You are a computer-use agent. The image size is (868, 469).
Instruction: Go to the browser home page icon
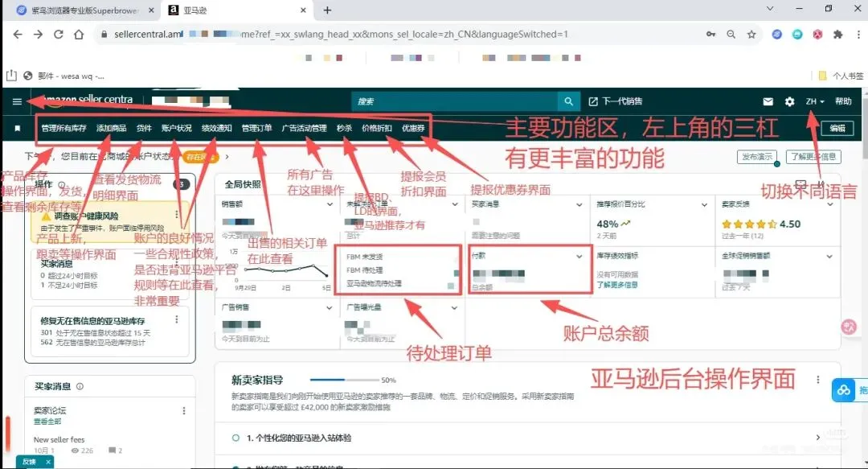click(x=79, y=35)
